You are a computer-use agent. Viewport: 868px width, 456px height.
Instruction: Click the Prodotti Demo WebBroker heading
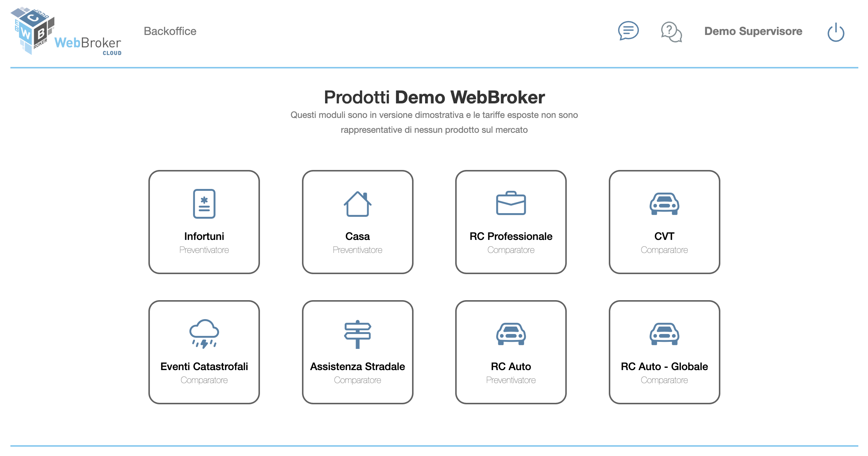tap(434, 97)
